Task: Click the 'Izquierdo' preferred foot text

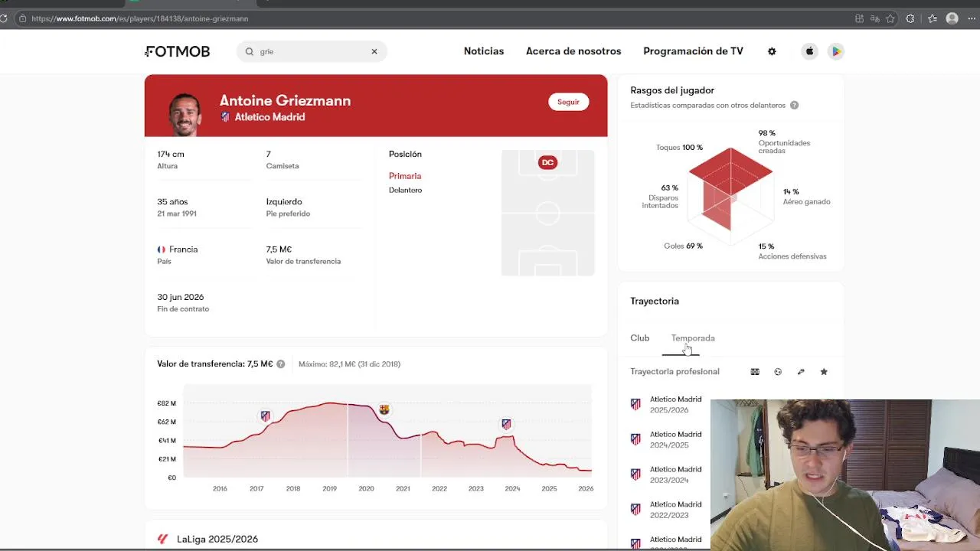Action: [284, 202]
